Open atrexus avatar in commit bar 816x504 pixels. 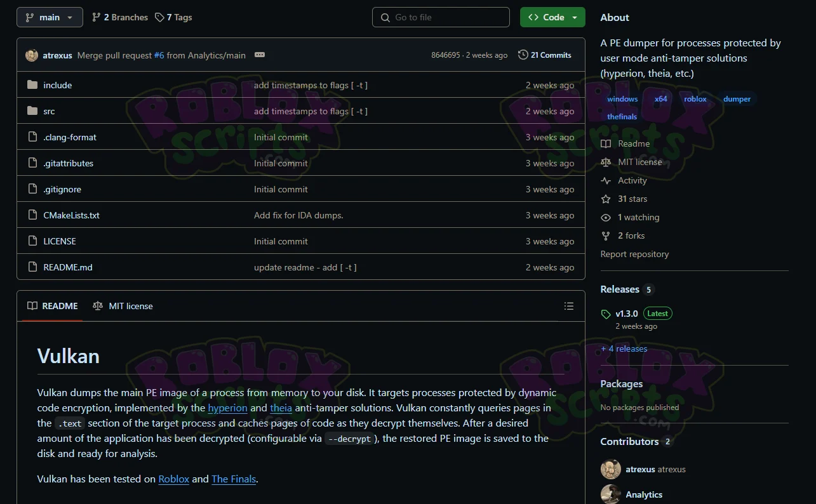click(x=32, y=55)
